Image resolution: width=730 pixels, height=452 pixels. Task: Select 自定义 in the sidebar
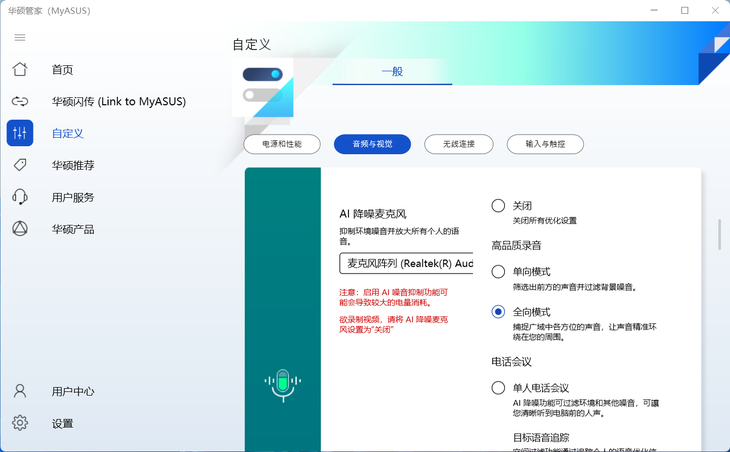(68, 134)
